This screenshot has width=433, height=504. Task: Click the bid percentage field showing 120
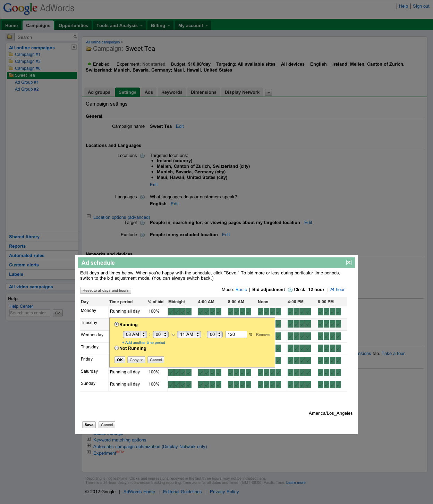click(x=236, y=334)
